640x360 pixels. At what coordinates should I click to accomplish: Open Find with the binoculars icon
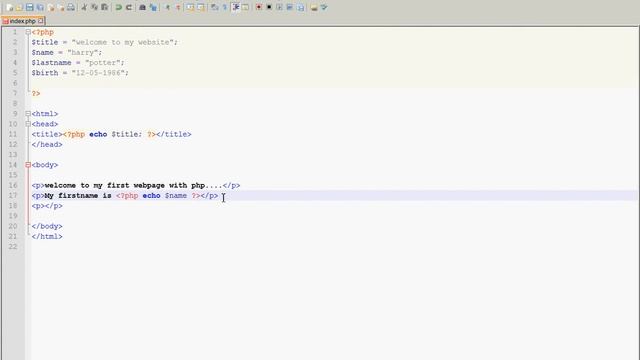pos(142,7)
